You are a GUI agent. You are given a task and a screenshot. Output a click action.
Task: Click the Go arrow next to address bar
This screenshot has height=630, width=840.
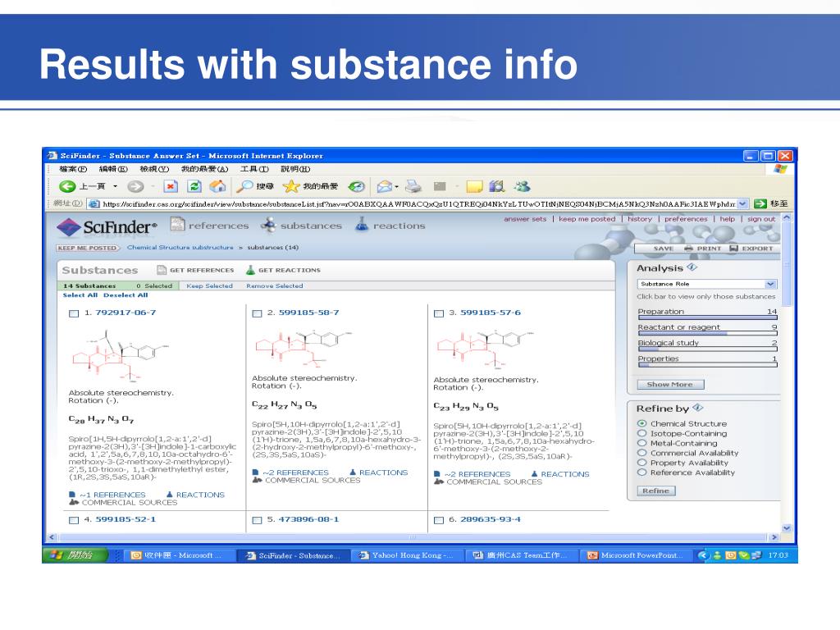(x=760, y=203)
